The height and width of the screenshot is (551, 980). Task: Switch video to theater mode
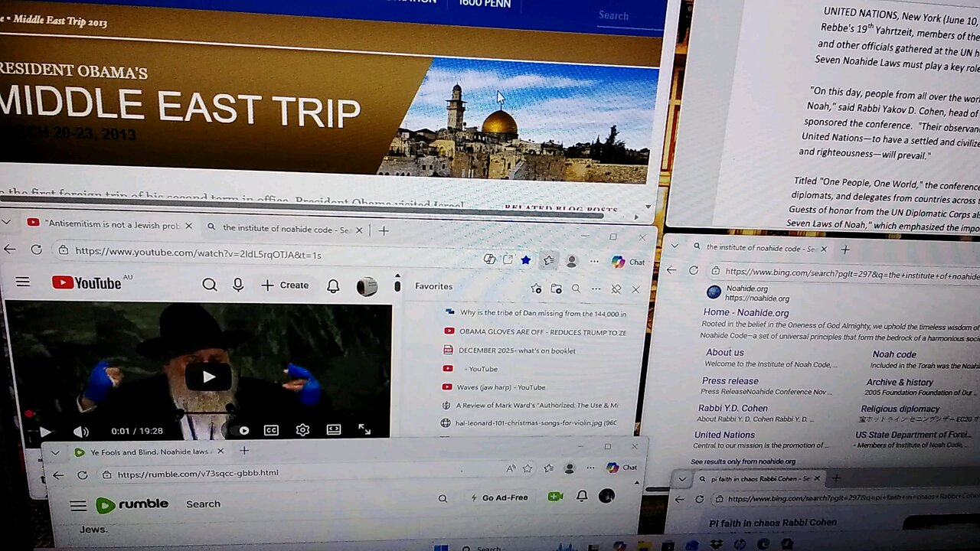334,429
